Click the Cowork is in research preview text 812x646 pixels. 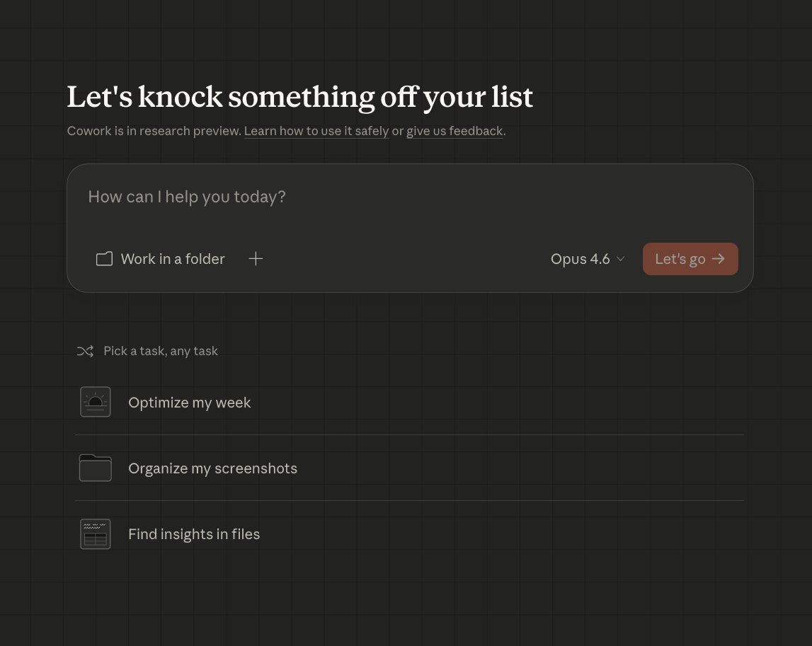pyautogui.click(x=154, y=131)
